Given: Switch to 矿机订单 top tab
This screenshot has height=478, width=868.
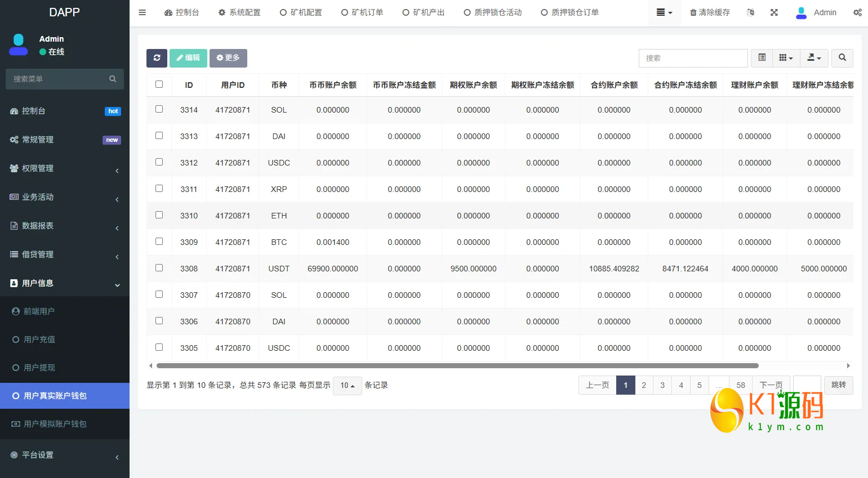Looking at the screenshot, I should 362,12.
